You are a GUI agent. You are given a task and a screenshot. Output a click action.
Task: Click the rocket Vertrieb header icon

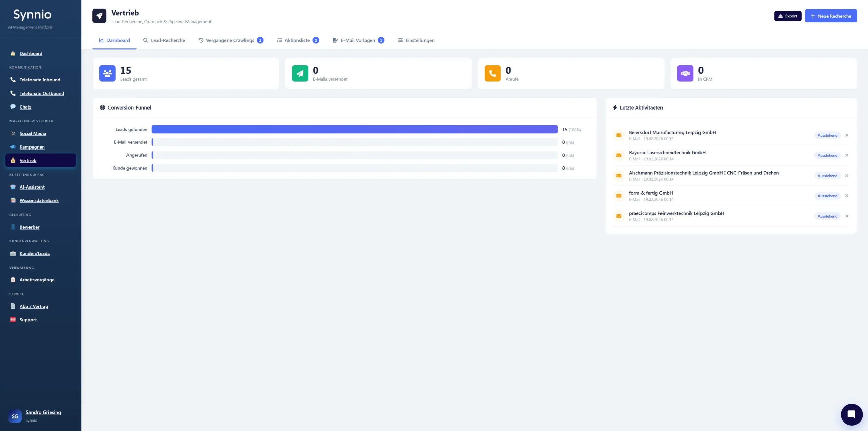99,16
